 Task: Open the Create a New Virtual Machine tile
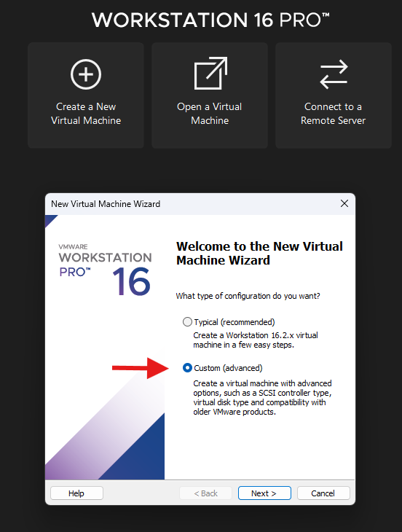pyautogui.click(x=86, y=95)
